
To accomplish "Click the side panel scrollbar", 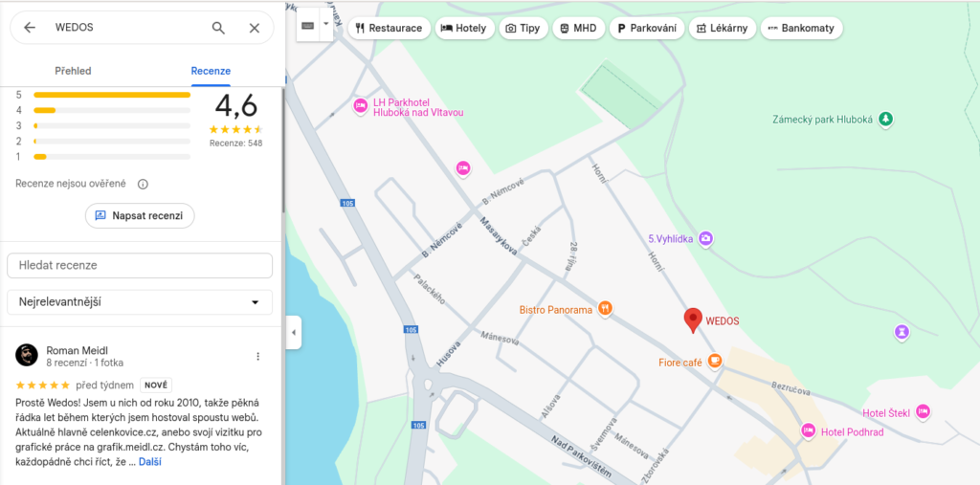I will (283, 150).
